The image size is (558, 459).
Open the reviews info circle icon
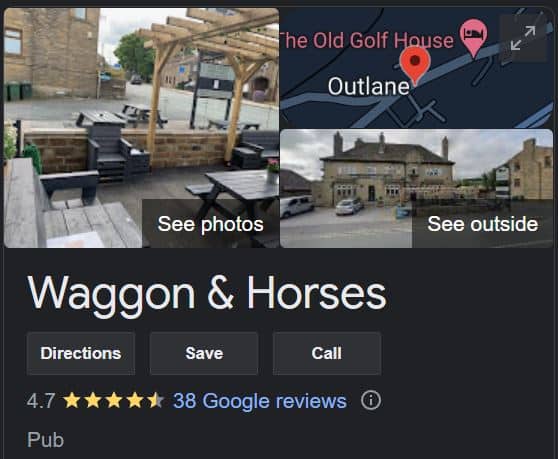(x=371, y=401)
